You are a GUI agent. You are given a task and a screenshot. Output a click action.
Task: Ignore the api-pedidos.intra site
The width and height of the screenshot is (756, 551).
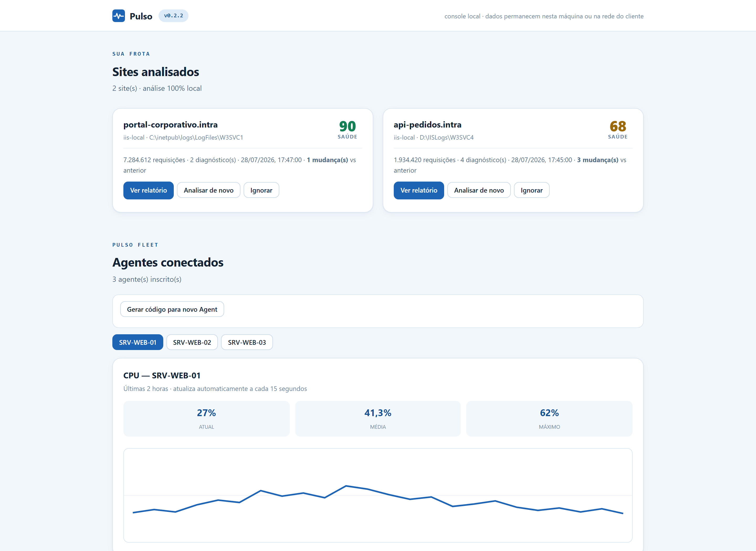[532, 190]
